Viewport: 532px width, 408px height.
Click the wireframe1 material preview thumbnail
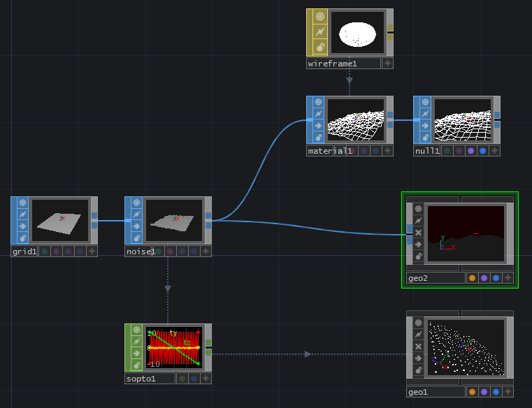pos(357,33)
